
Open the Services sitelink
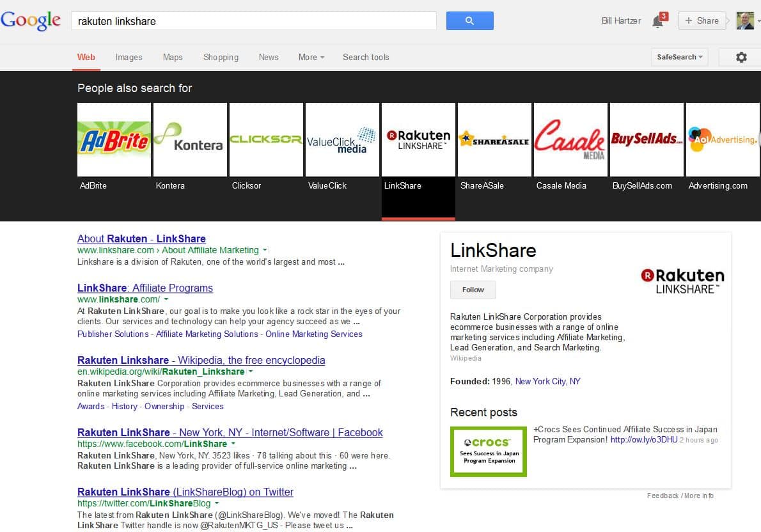(207, 406)
